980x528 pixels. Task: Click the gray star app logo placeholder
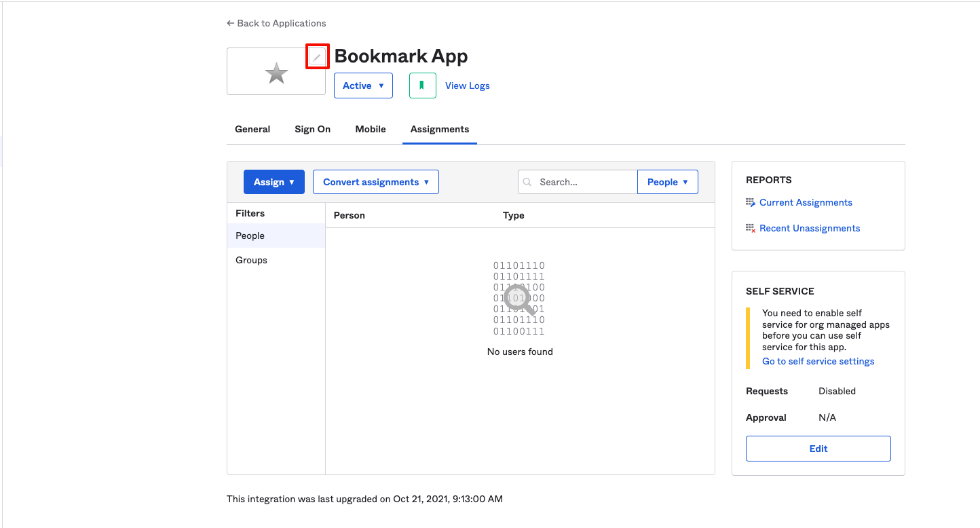pyautogui.click(x=276, y=72)
